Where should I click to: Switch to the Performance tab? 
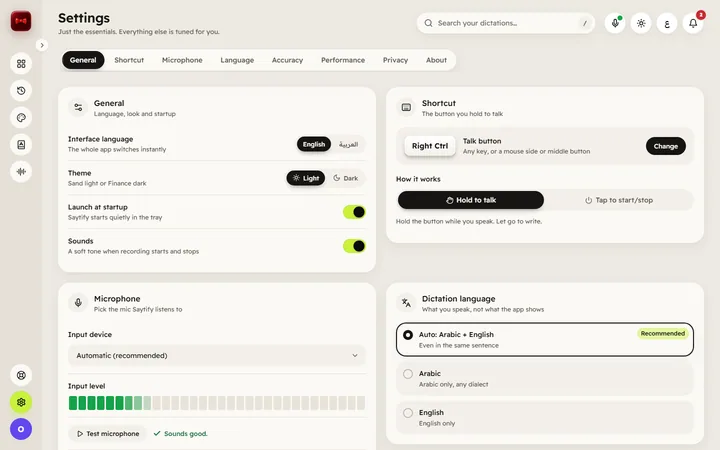(x=343, y=60)
